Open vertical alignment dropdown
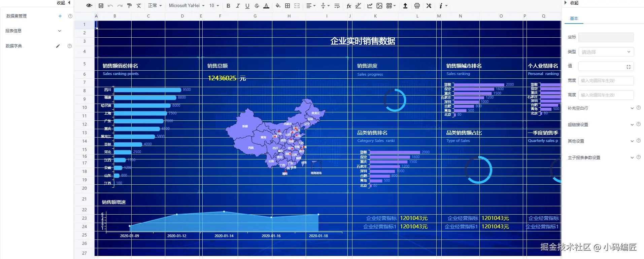Screen dimensions: 644x259 point(325,6)
